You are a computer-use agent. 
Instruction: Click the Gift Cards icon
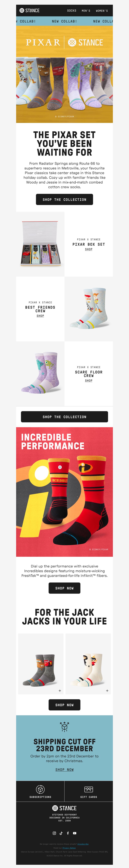click(89, 789)
